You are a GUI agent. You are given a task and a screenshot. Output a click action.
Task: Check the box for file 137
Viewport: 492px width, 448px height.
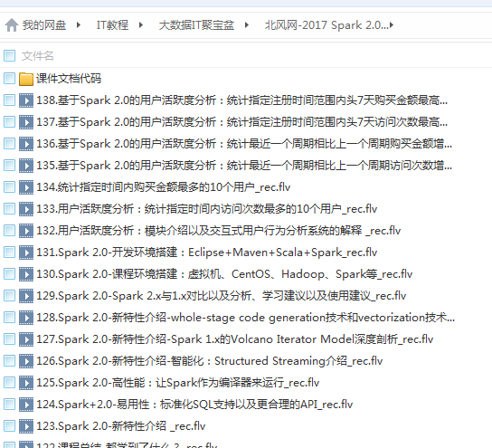click(x=9, y=122)
